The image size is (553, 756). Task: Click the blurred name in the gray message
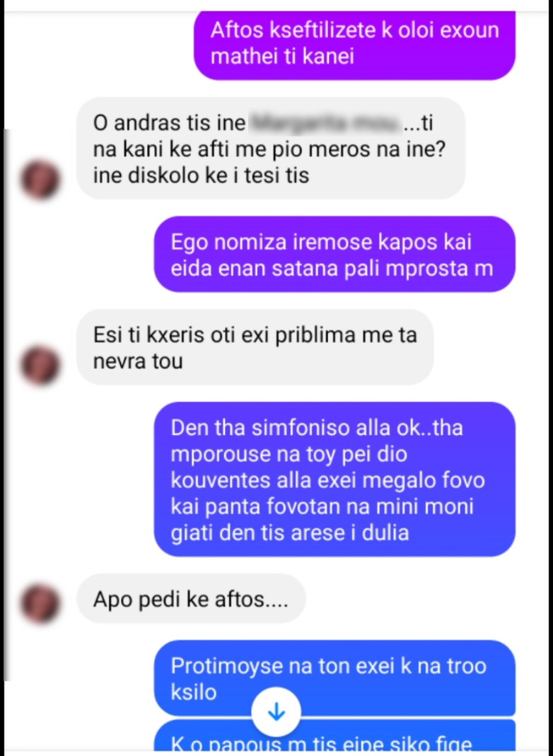(327, 124)
